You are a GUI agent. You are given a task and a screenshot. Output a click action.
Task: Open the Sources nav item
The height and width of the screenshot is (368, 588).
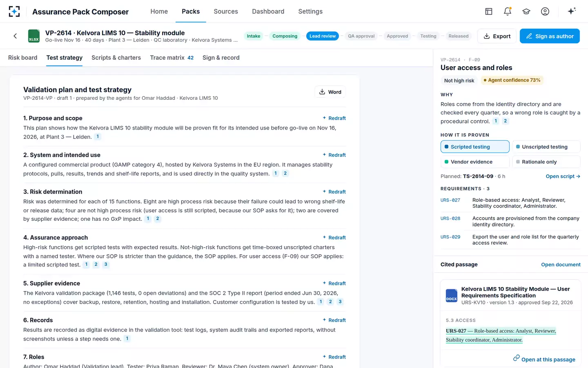[226, 11]
